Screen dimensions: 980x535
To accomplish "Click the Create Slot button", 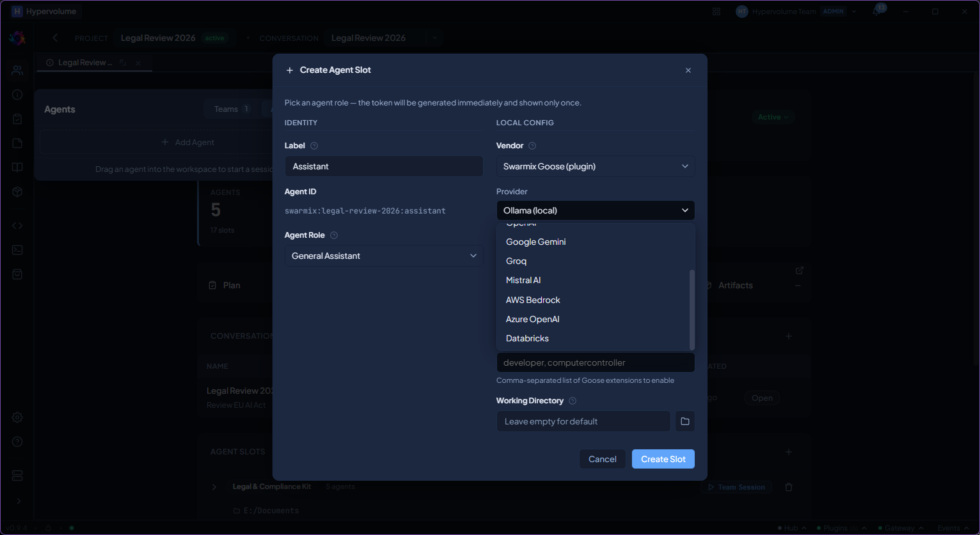I will pos(663,459).
